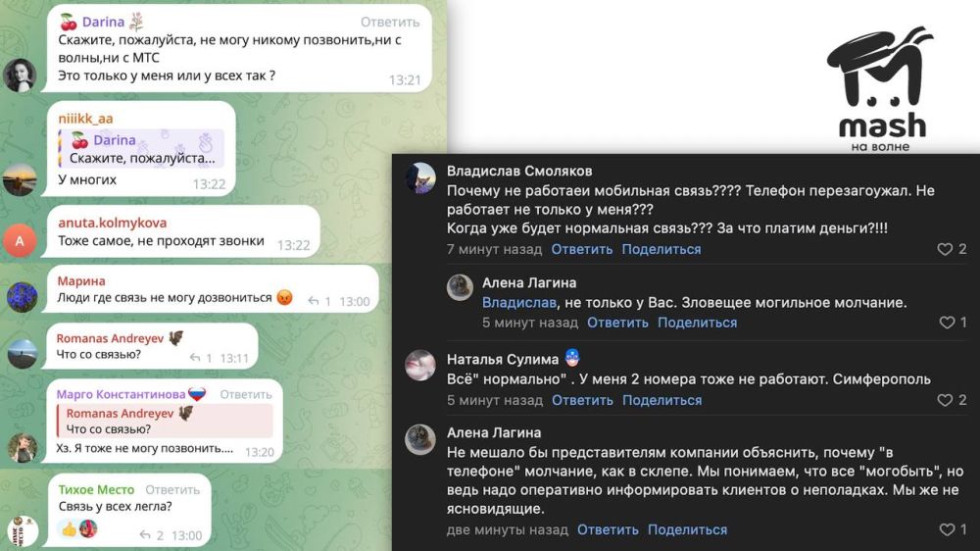Share Владислав Смоляков's comment via Поделиться
Screen dimensions: 980x551
pyautogui.click(x=661, y=250)
